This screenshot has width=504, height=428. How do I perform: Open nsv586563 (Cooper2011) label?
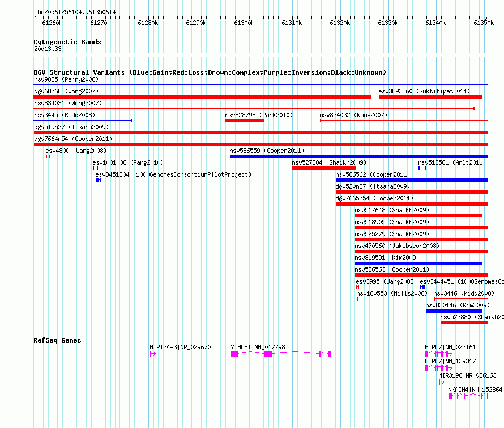(x=392, y=269)
